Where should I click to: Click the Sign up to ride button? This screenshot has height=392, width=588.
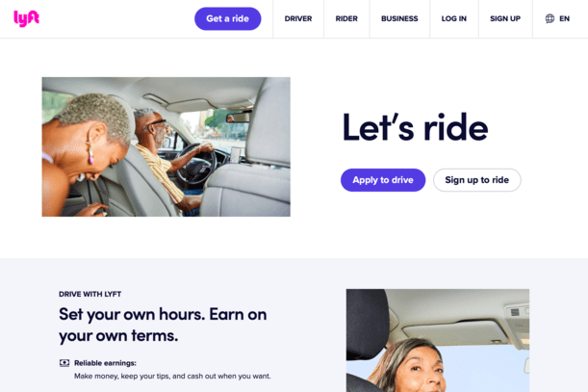coord(477,180)
